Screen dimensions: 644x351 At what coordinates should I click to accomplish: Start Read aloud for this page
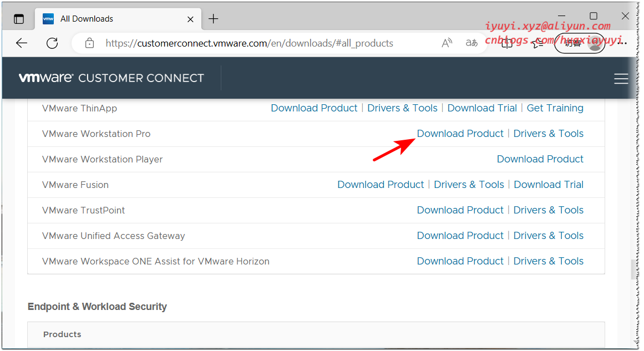[x=447, y=43]
